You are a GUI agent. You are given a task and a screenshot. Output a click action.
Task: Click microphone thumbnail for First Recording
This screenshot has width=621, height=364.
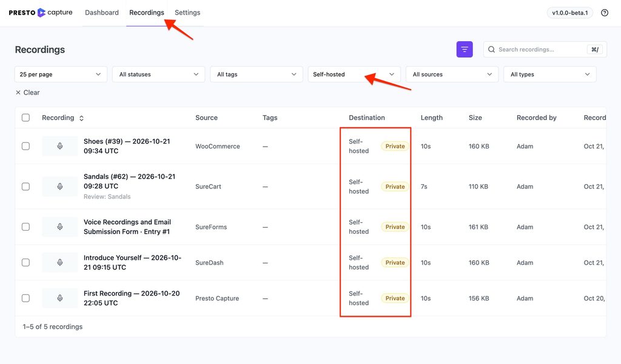click(x=60, y=298)
